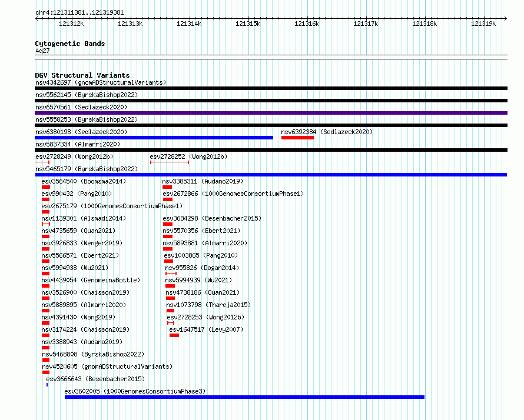The width and height of the screenshot is (524, 420).
Task: Click esv990432 Pang2010 label
Action: [x=77, y=194]
